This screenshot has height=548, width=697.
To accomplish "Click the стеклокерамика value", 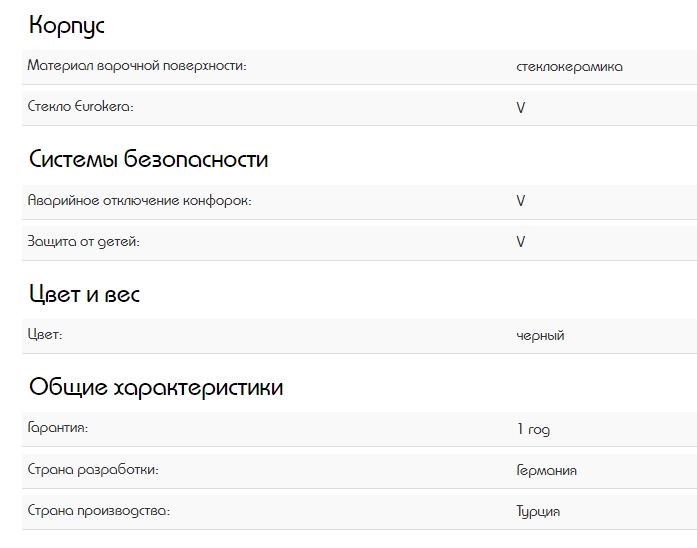I will (x=569, y=67).
